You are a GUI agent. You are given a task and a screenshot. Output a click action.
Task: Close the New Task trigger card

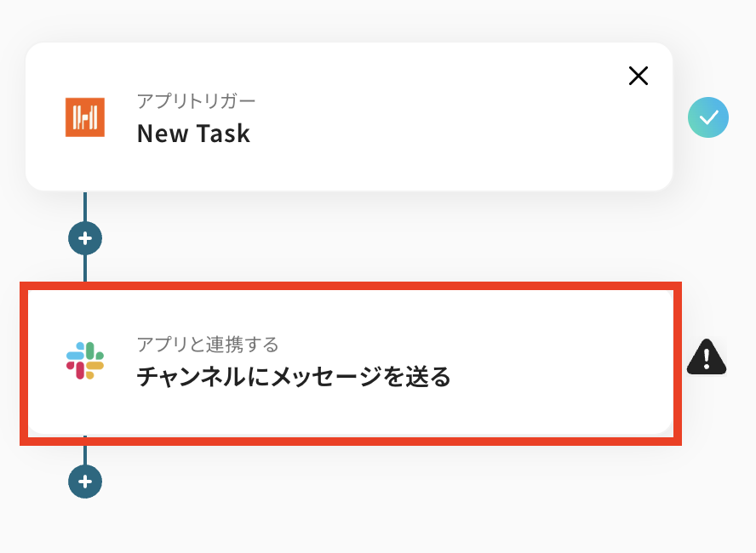click(638, 76)
